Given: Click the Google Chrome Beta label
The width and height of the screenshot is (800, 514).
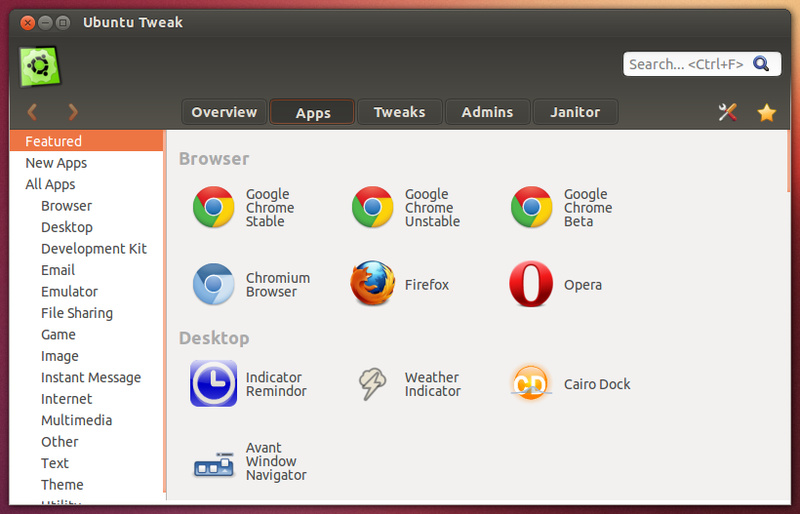Looking at the screenshot, I should (588, 207).
